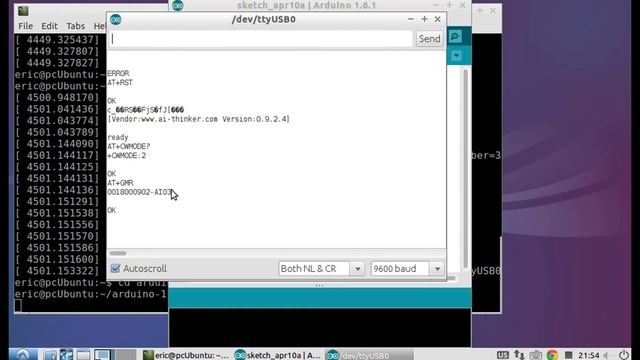Focus the serial command input field
This screenshot has height=360, width=640.
pos(261,39)
